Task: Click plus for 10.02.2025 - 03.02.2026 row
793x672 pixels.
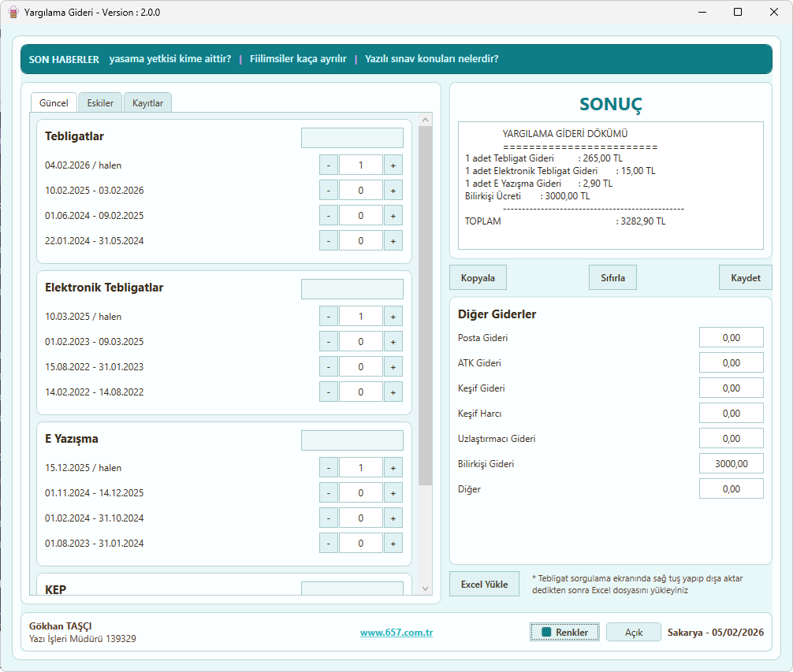Action: tap(393, 191)
